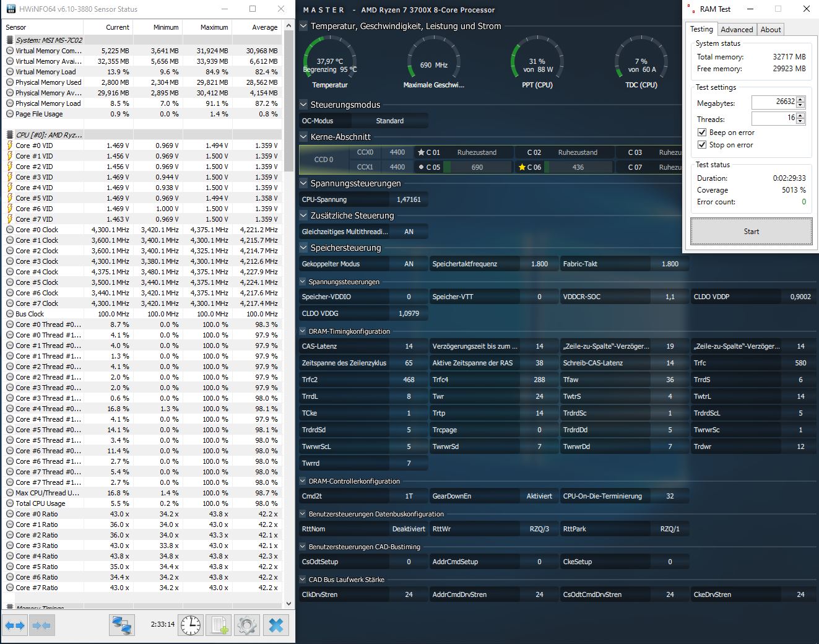Click the star icon of core C 01

[422, 152]
